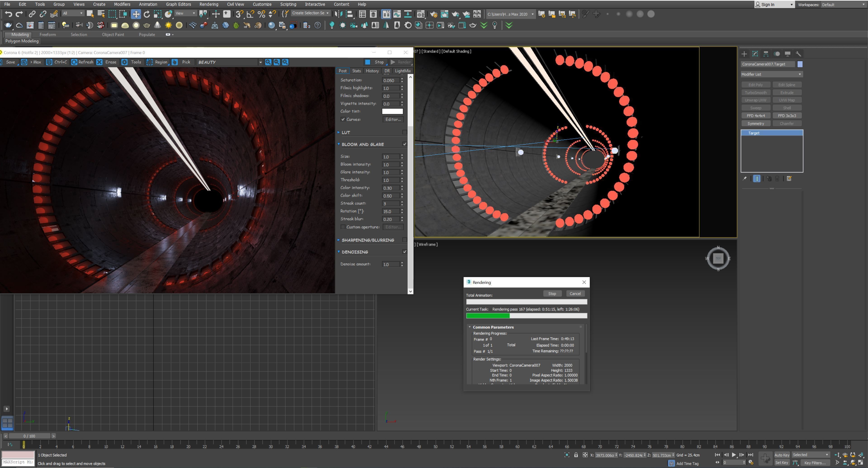Open the Modifiers menu
This screenshot has height=468, width=868.
tap(122, 4)
